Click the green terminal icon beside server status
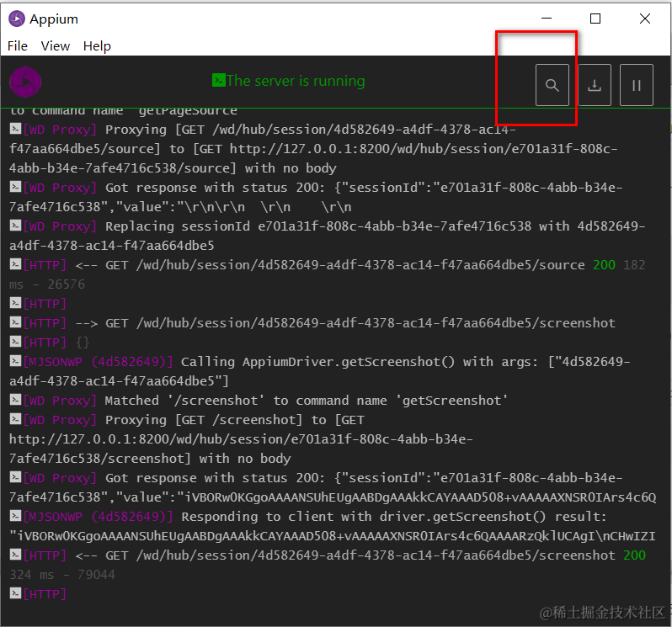The height and width of the screenshot is (627, 672). 219,80
